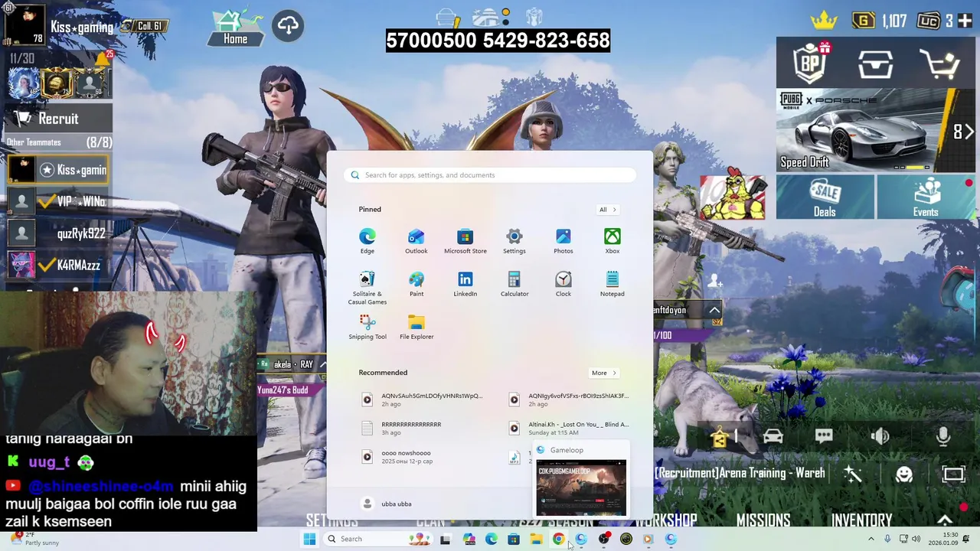This screenshot has height=551, width=980.
Task: Open the BP Royale Pass icon
Action: click(x=810, y=64)
